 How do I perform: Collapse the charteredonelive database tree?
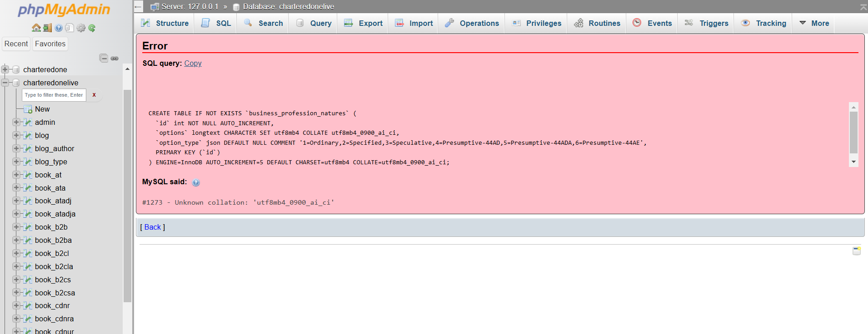point(5,83)
